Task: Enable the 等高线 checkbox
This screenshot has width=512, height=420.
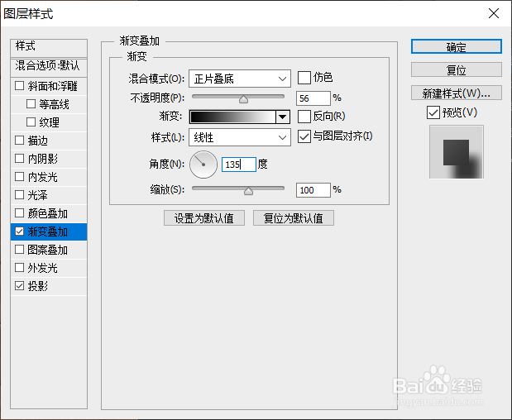Action: [x=31, y=104]
